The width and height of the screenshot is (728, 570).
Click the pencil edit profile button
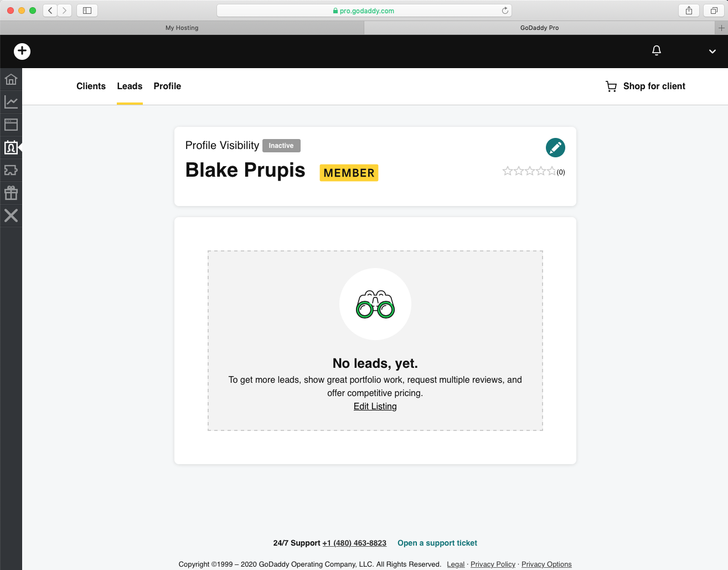pyautogui.click(x=555, y=148)
